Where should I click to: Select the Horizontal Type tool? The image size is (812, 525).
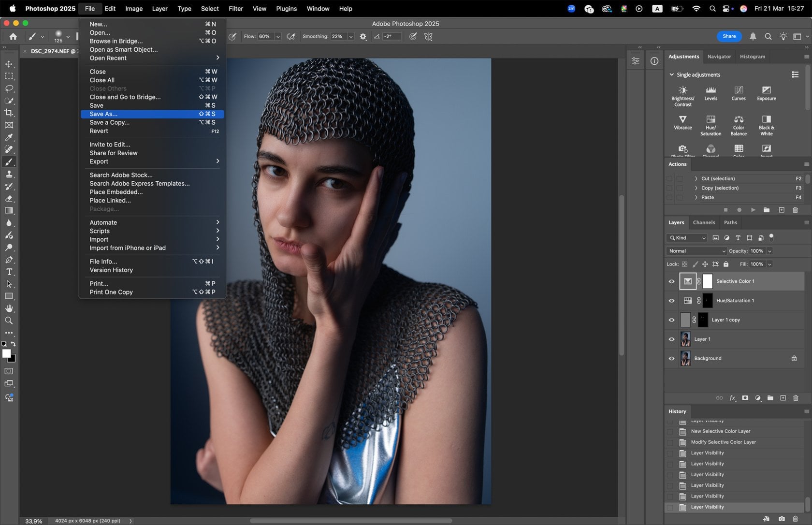pyautogui.click(x=9, y=272)
